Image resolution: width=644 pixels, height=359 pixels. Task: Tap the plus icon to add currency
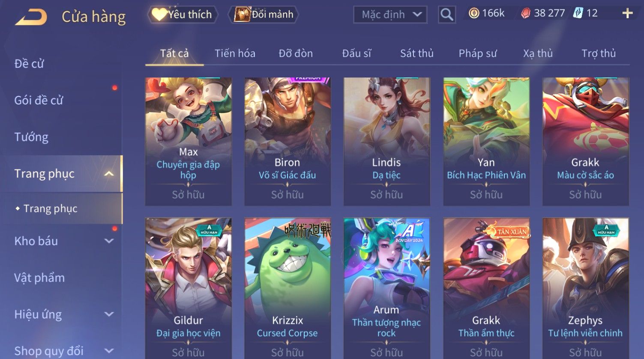627,14
